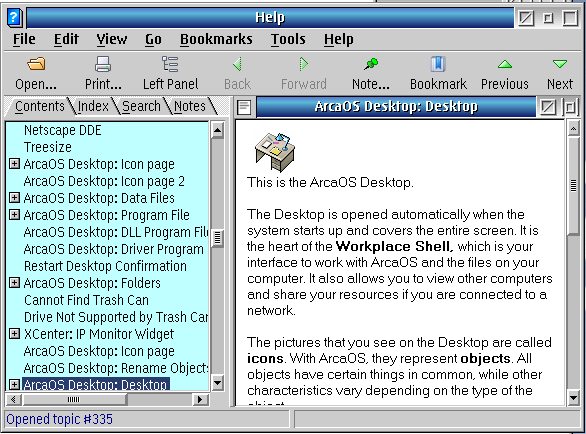The image size is (586, 434).
Task: Select Restart Desktop Confirmation topic
Action: coord(105,266)
